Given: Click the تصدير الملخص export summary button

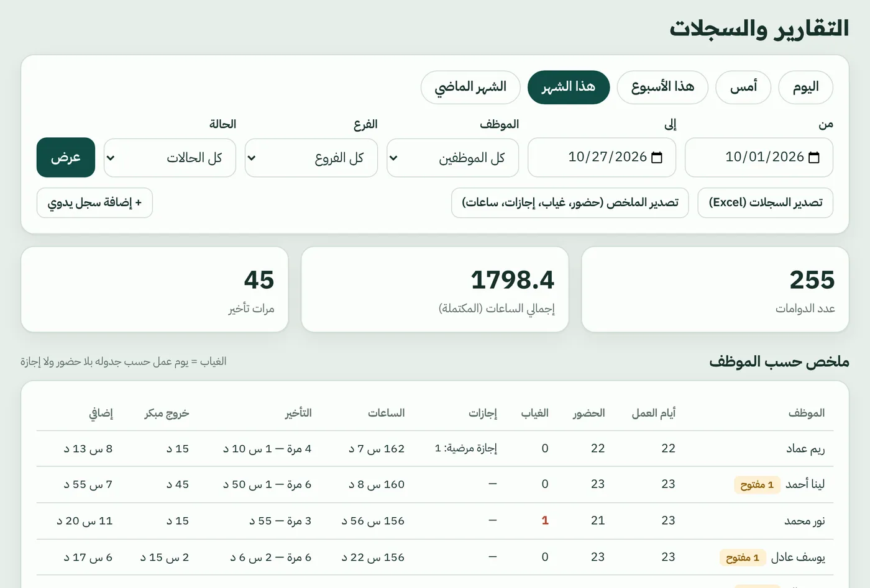Looking at the screenshot, I should pos(570,203).
